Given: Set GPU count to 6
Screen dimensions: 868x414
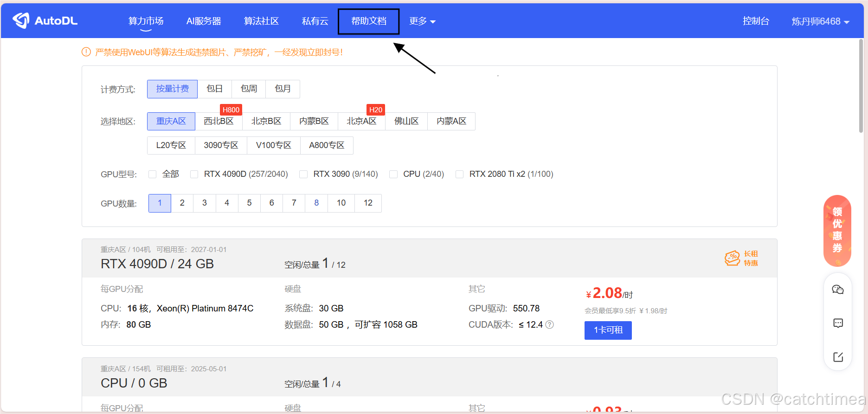Looking at the screenshot, I should click(x=272, y=203).
